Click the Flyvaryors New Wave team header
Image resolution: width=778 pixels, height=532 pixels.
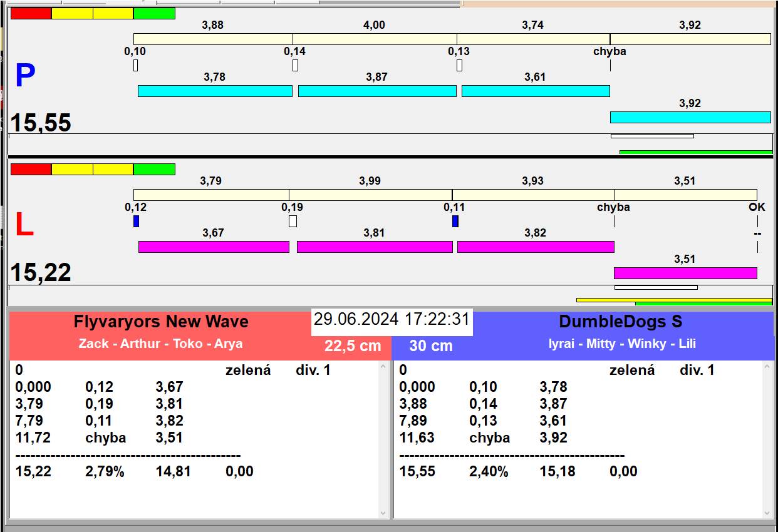pos(161,322)
